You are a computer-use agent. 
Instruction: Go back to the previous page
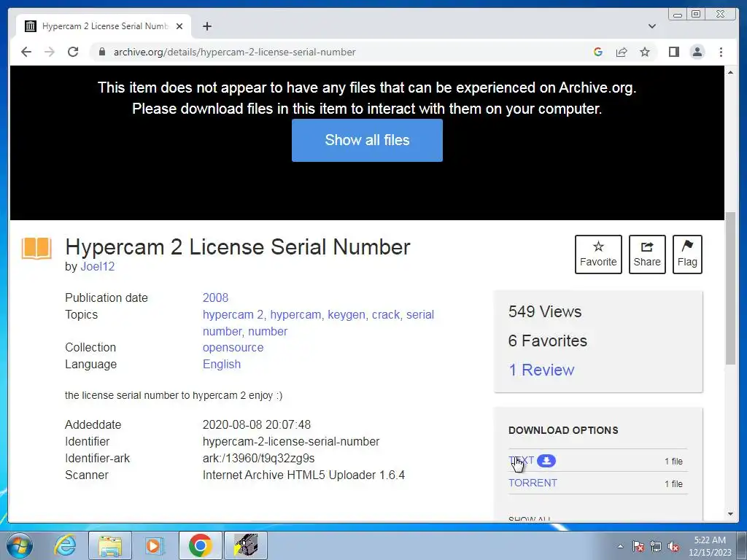click(x=26, y=52)
